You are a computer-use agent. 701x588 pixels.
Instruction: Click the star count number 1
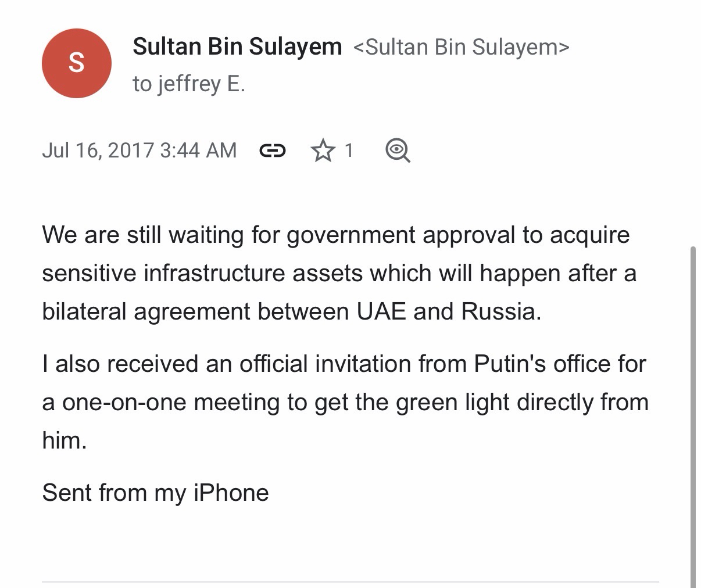coord(349,151)
